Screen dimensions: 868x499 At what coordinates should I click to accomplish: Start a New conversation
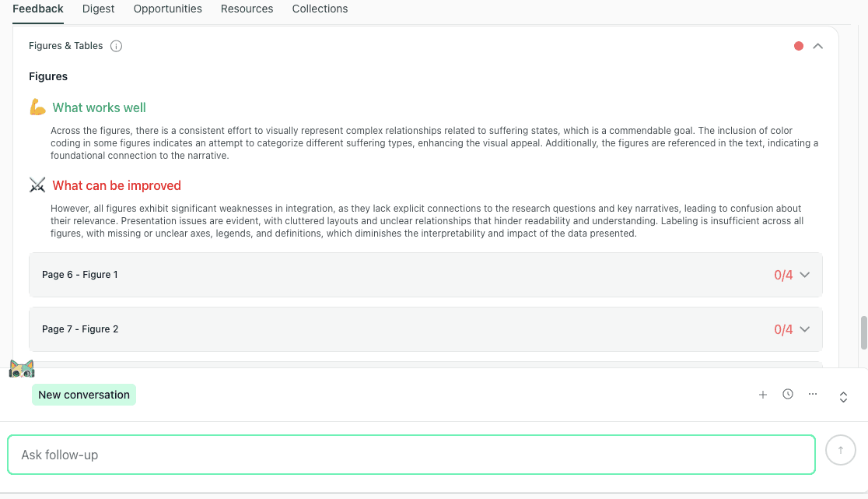coord(83,395)
